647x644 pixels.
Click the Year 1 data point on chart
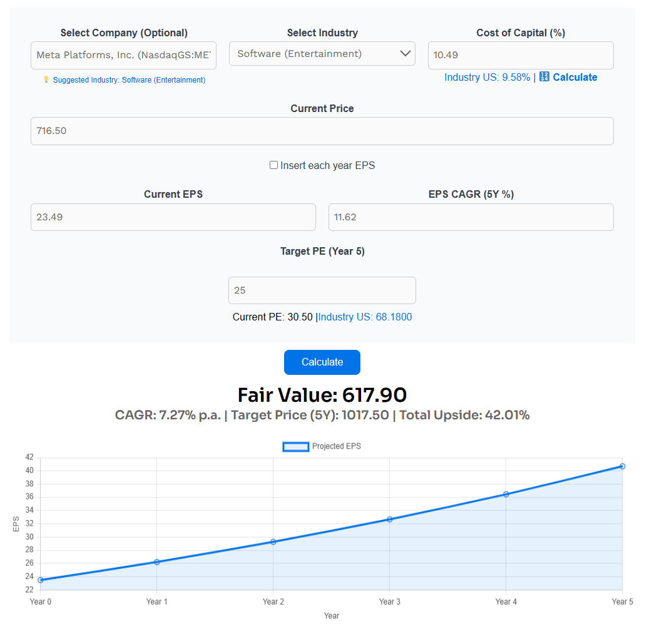click(157, 562)
